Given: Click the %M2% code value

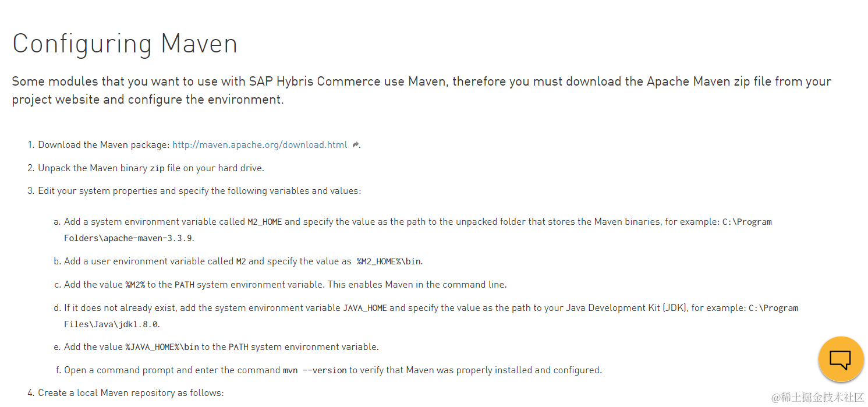Looking at the screenshot, I should coord(135,285).
